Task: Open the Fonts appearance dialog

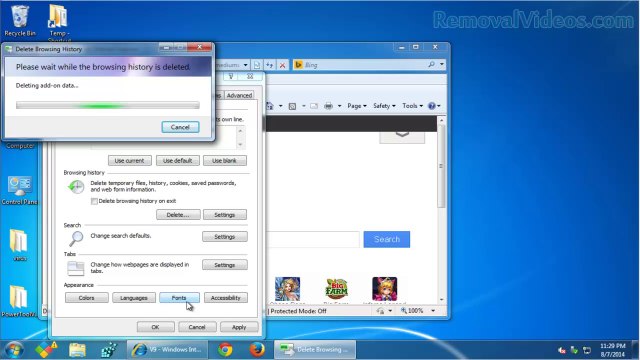Action: point(179,298)
